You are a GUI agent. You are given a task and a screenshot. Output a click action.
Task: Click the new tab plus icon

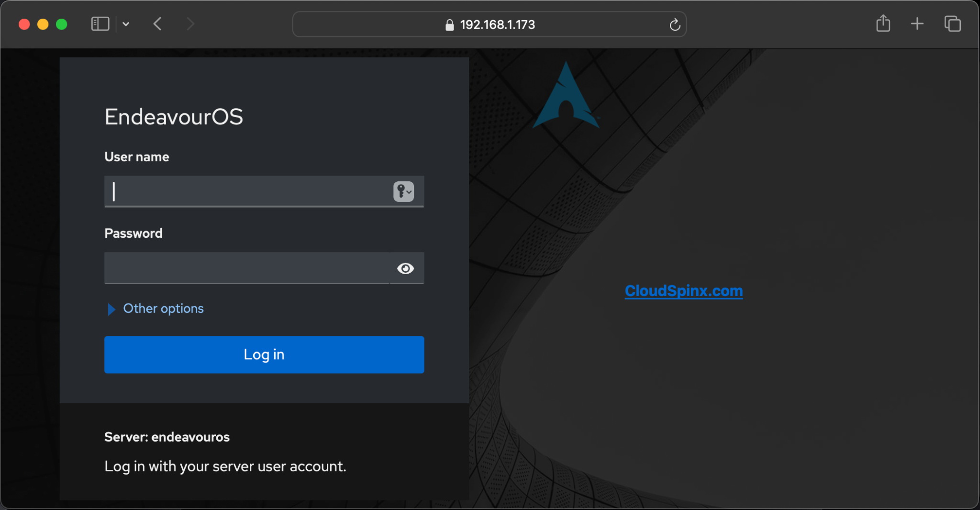(x=917, y=23)
